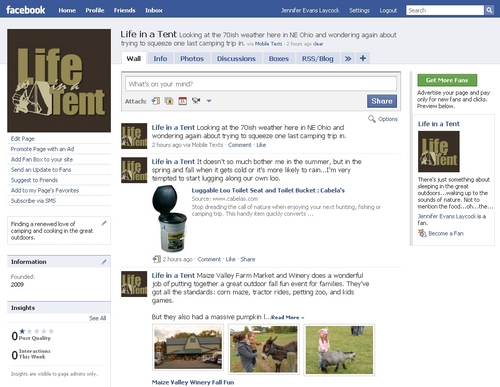500x387 pixels.
Task: Open more attach options arrow
Action: [x=209, y=101]
